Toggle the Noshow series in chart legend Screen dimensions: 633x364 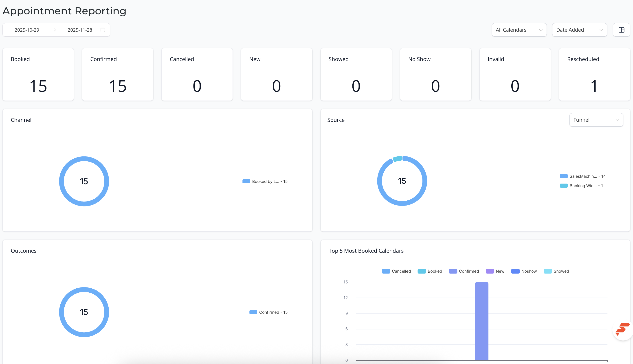click(524, 271)
